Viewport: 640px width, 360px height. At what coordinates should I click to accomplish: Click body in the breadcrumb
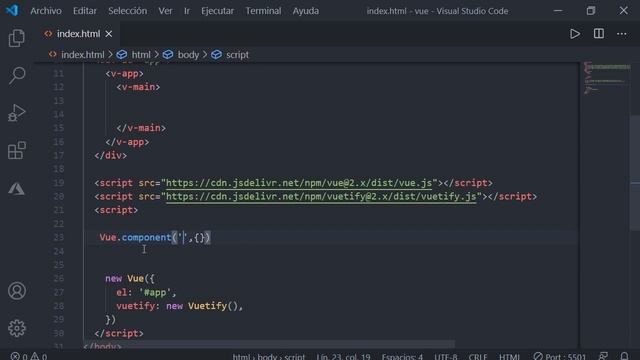pyautogui.click(x=188, y=55)
